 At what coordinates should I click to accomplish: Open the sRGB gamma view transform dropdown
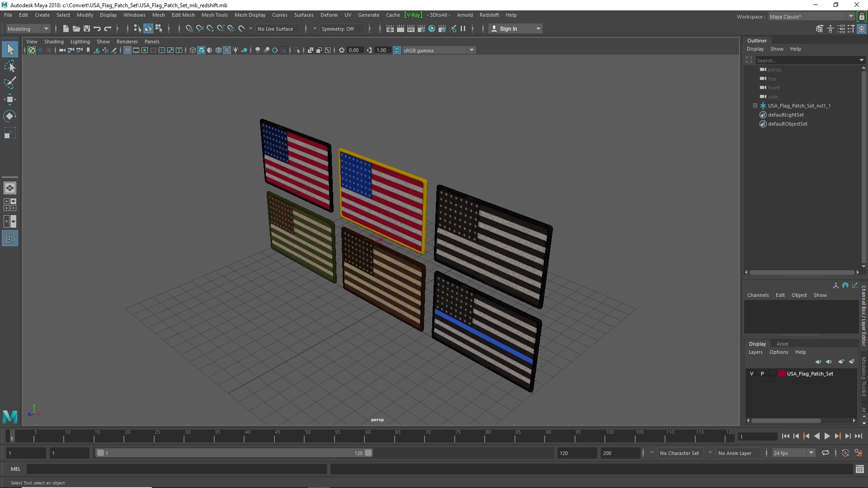click(x=438, y=50)
